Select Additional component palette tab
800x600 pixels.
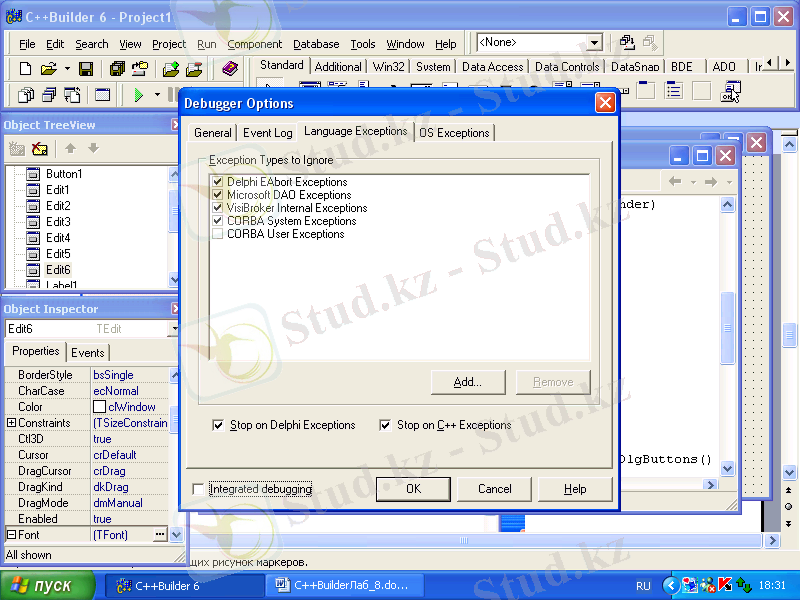point(338,67)
